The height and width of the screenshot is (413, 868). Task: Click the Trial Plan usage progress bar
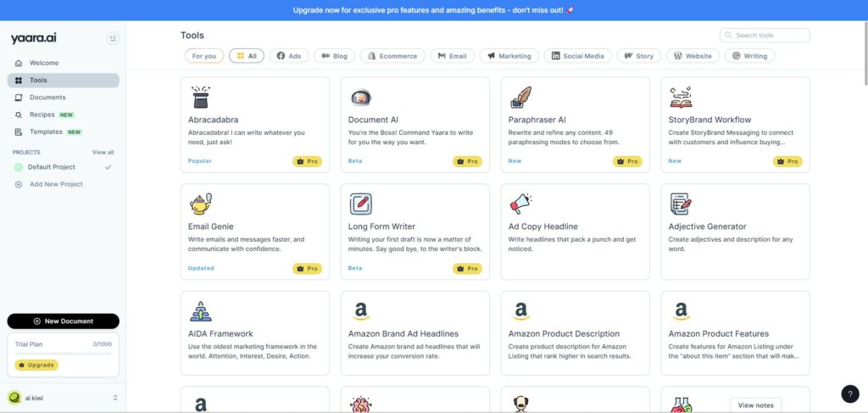click(63, 354)
